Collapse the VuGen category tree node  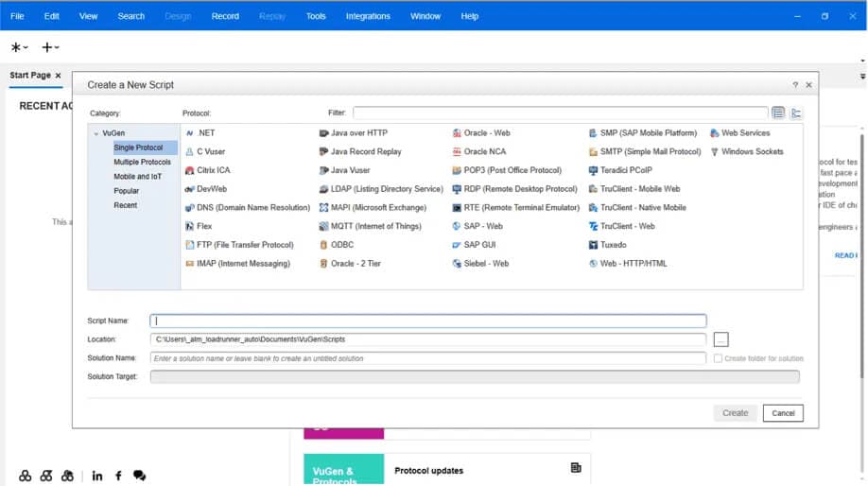click(x=96, y=134)
